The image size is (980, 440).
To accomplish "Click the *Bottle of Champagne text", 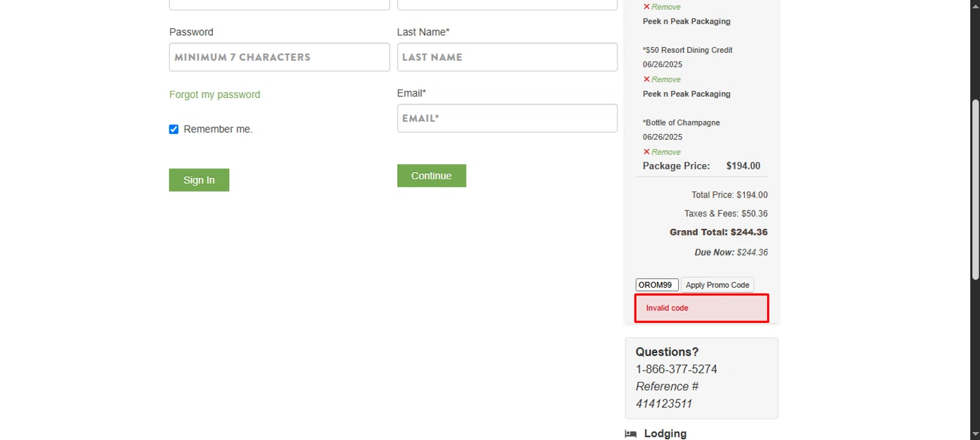I will point(681,122).
